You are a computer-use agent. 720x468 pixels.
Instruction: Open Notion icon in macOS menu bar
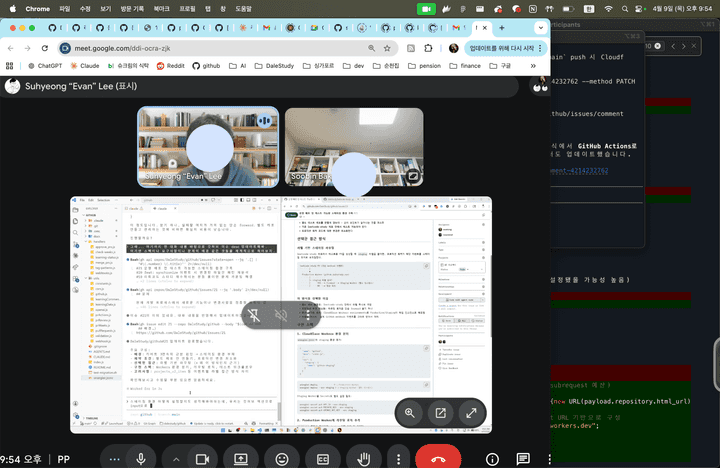[x=533, y=9]
